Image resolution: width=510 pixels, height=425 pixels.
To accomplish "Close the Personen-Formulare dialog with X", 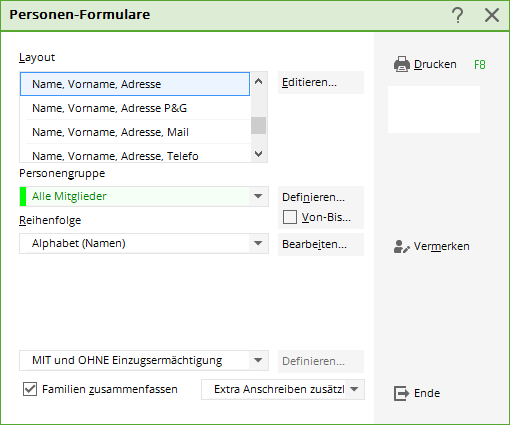I will click(x=492, y=15).
